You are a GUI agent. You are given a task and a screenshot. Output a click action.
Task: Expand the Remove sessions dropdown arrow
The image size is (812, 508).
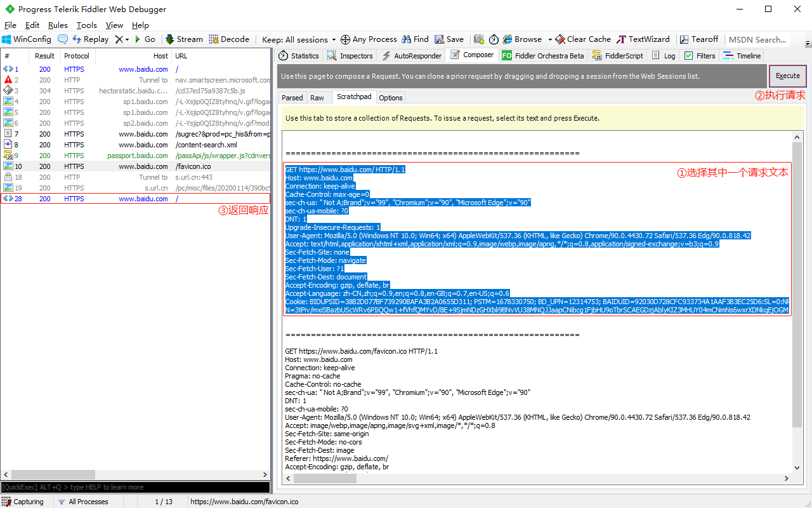tap(127, 39)
